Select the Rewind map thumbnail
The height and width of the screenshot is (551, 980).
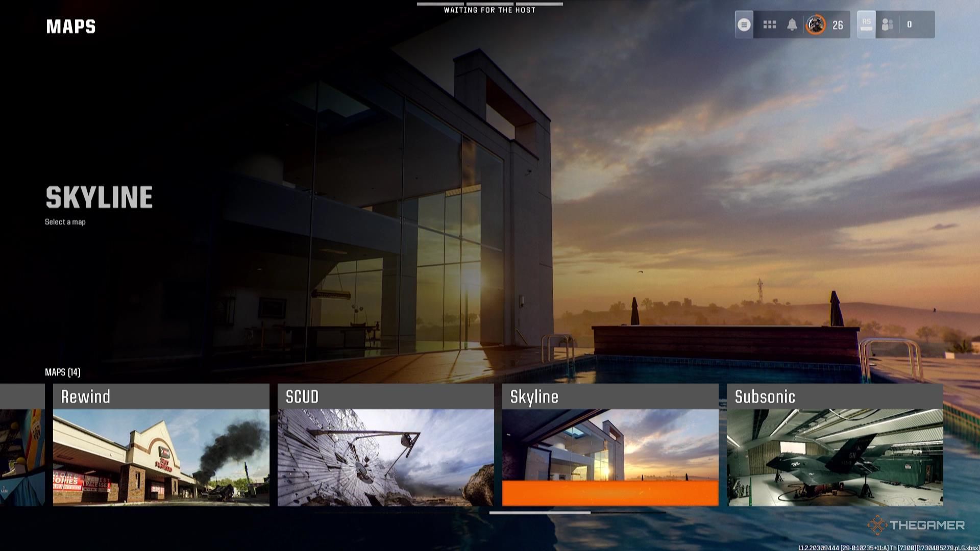click(161, 457)
